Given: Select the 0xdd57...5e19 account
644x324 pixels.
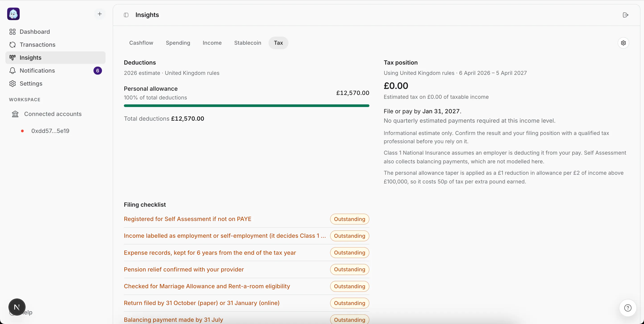Looking at the screenshot, I should (x=50, y=131).
